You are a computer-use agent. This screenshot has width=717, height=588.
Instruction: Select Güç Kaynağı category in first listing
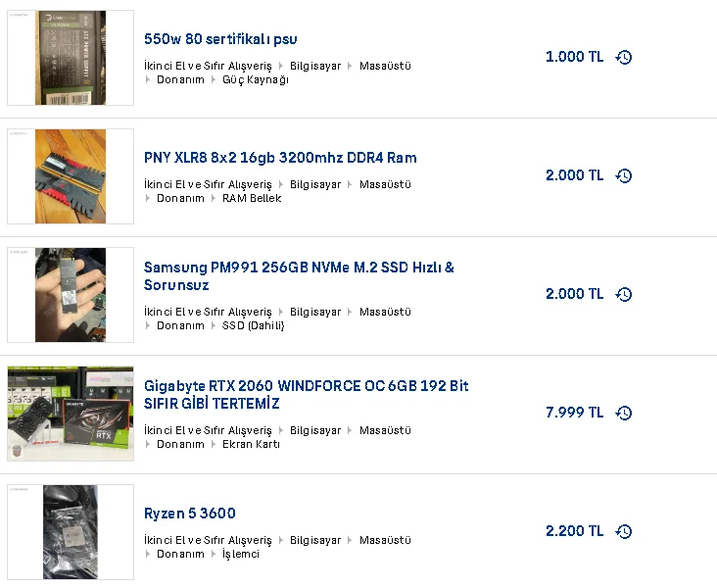point(256,79)
